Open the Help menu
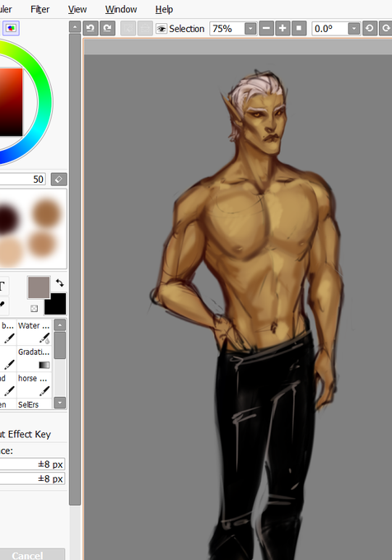This screenshot has height=560, width=392. pos(164,9)
